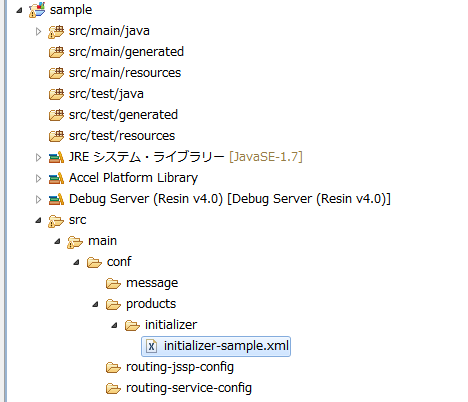Click the src/test/java folder icon

click(56, 94)
